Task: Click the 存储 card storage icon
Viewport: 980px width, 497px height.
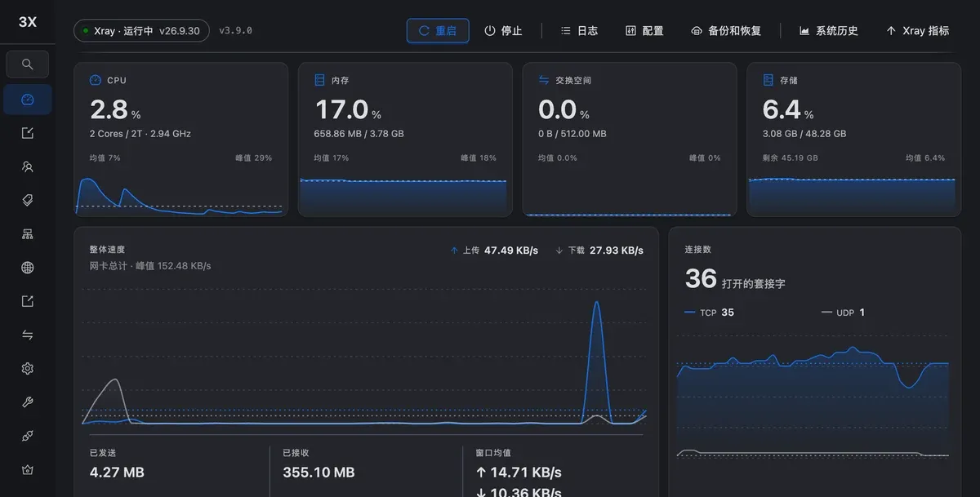Action: pyautogui.click(x=768, y=80)
